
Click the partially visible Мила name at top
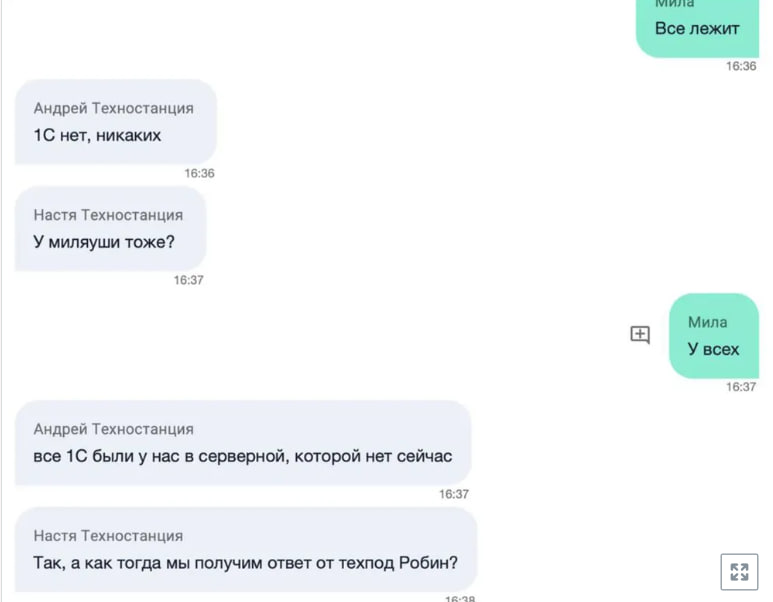click(x=674, y=3)
